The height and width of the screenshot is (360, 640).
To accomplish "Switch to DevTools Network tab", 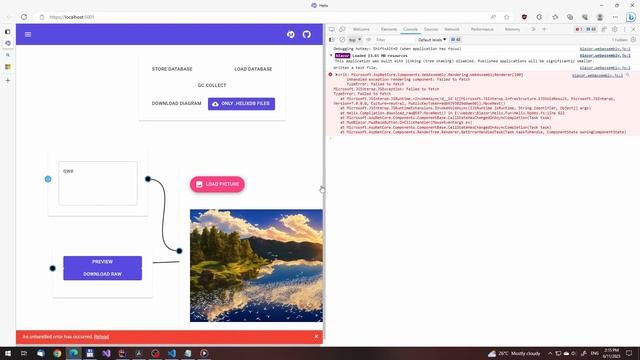I will tap(452, 29).
